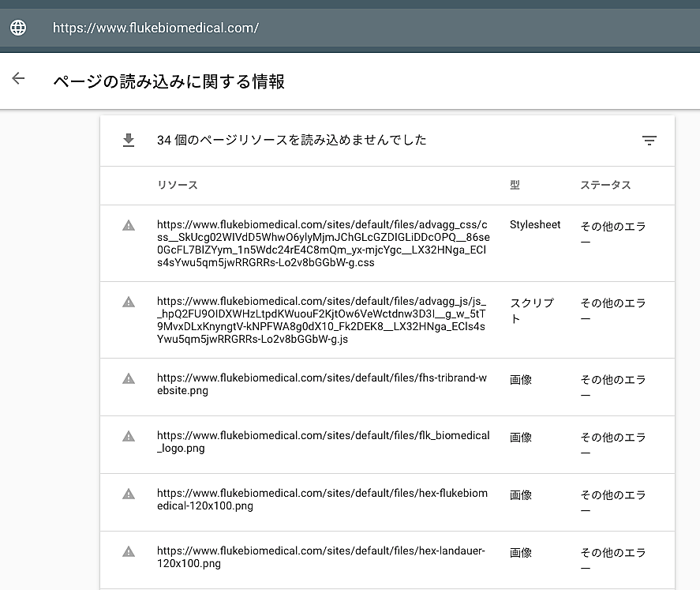Click warning icon beside hex-landauer-120x100.png
700x590 pixels.
(129, 551)
